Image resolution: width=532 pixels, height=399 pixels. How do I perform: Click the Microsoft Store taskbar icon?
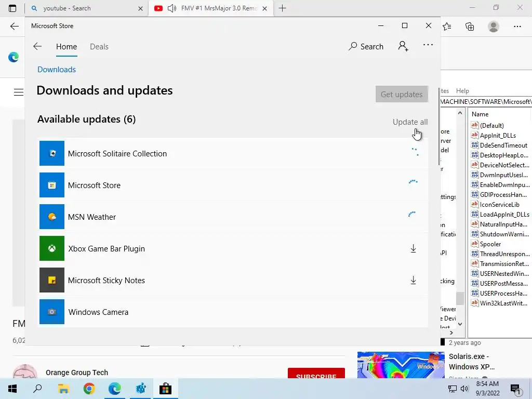point(165,389)
